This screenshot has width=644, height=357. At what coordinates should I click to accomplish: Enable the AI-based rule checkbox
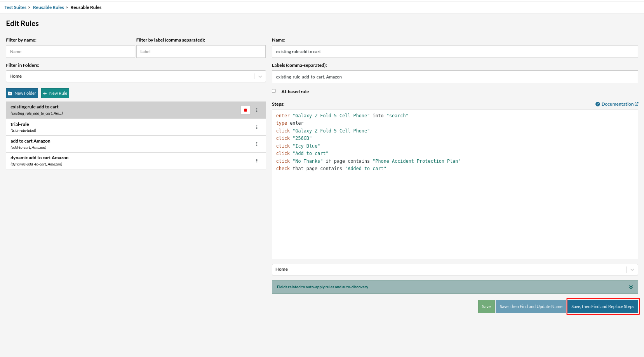tap(274, 91)
